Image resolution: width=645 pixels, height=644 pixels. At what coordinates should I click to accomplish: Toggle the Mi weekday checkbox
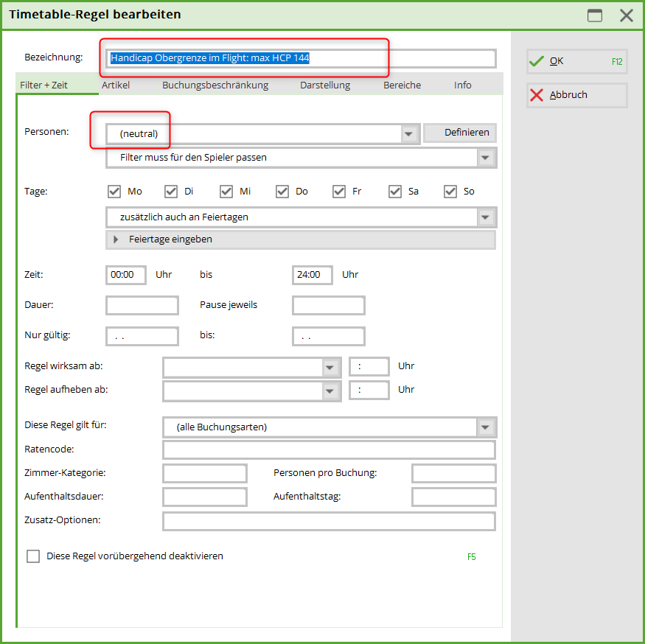pyautogui.click(x=226, y=192)
